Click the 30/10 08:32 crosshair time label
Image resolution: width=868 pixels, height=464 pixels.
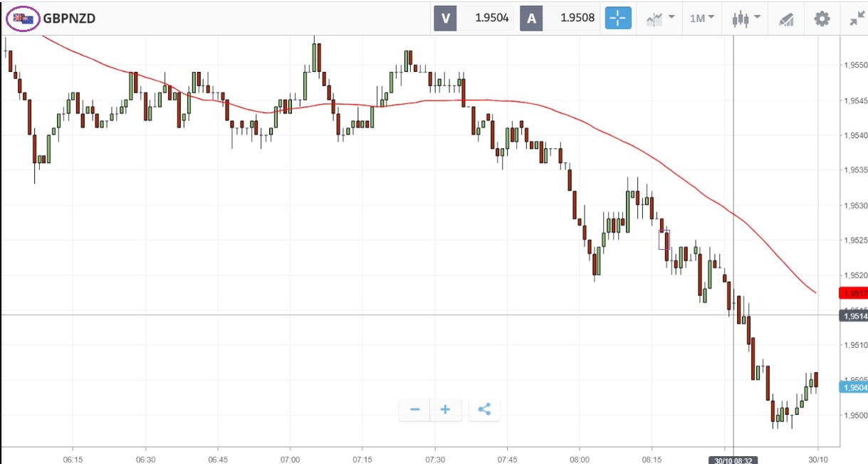[x=733, y=458]
